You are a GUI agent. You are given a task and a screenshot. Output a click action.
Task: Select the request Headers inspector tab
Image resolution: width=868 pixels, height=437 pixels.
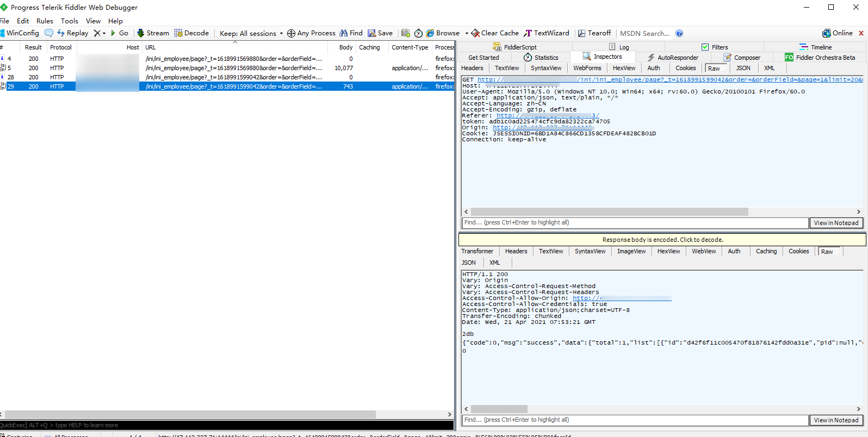point(472,68)
